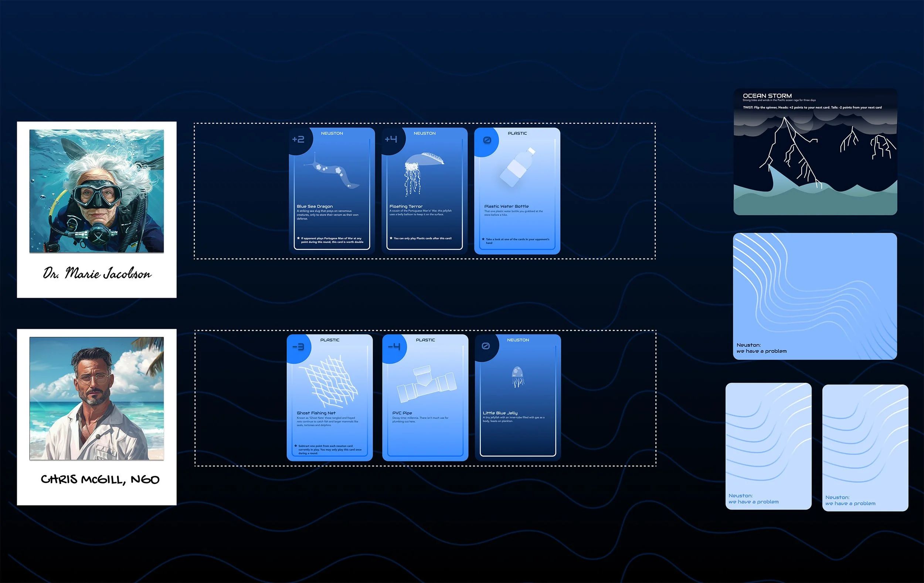Screen dimensions: 924x583
Task: Click the Little Blue Jelly illustration
Action: click(x=517, y=376)
